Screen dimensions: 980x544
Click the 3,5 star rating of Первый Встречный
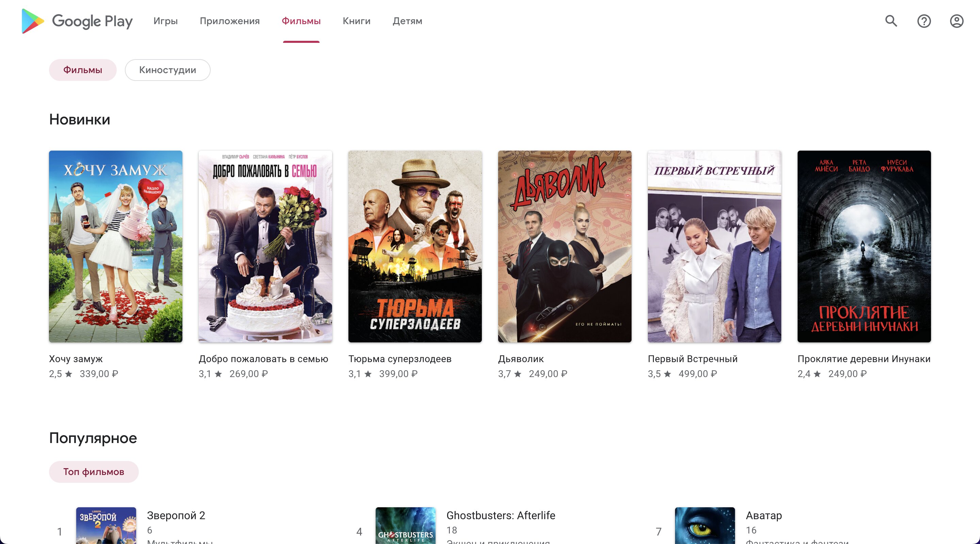(660, 374)
